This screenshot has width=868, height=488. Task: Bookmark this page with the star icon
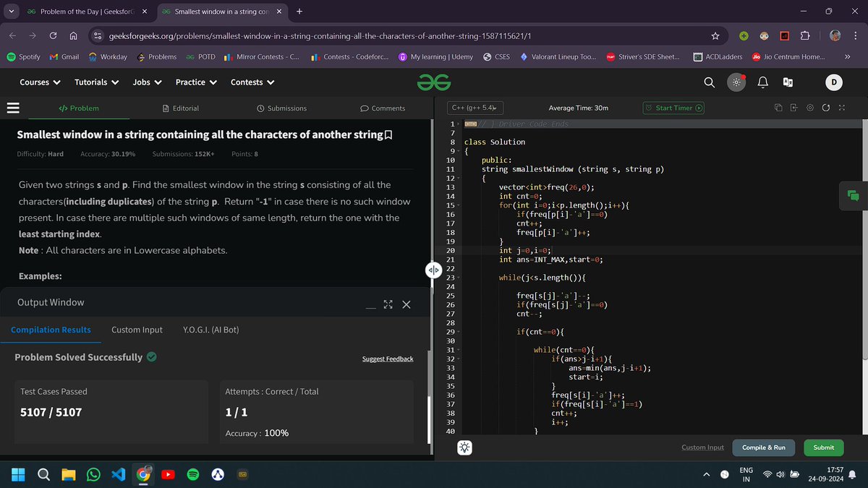tap(715, 35)
